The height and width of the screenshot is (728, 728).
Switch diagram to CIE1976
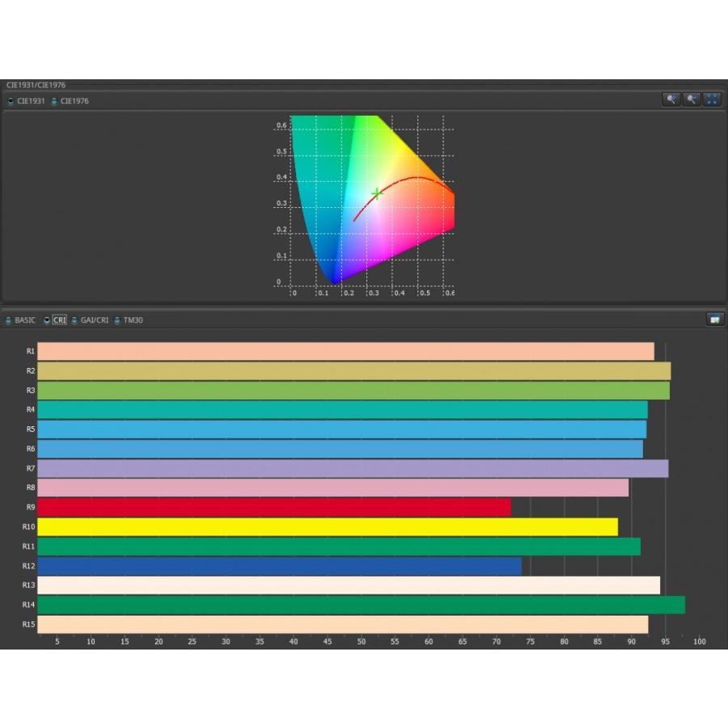[x=54, y=101]
